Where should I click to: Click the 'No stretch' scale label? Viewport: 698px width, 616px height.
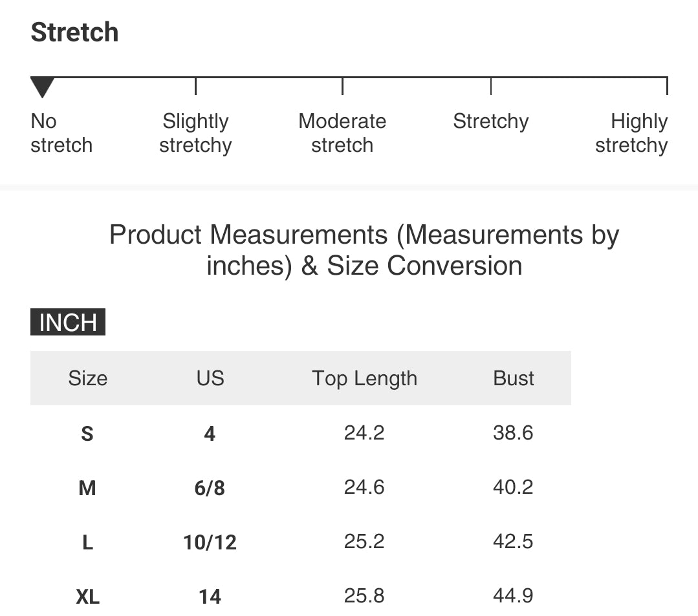point(61,133)
